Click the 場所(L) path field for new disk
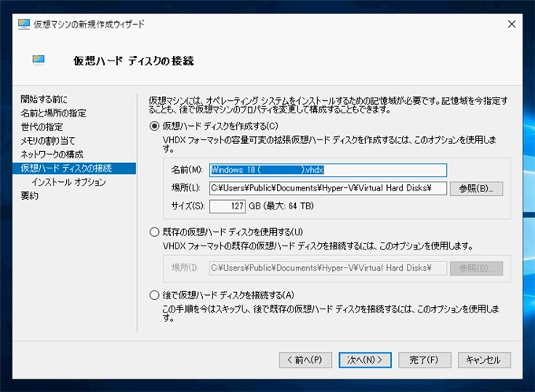Image resolution: width=535 pixels, height=392 pixels. 328,188
